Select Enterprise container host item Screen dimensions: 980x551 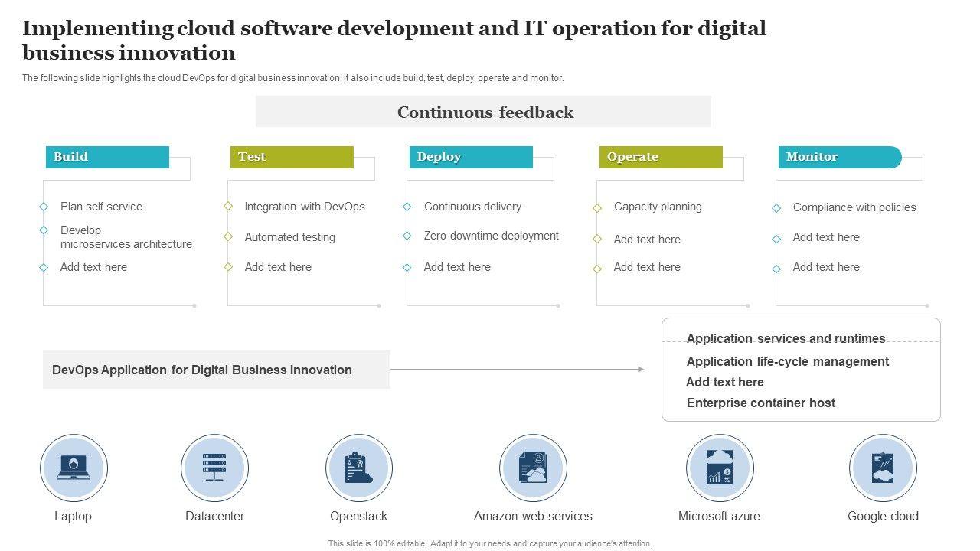(x=760, y=403)
